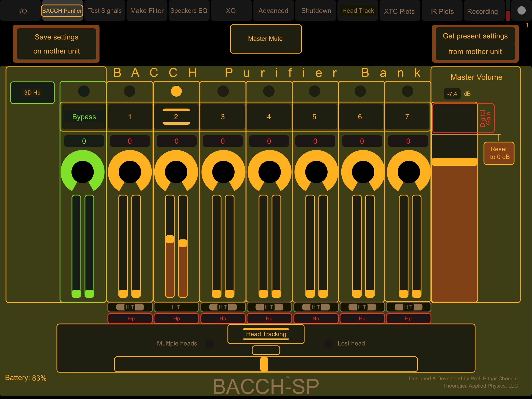Go to Speakers EQ tab
This screenshot has height=399, width=532.
(189, 11)
